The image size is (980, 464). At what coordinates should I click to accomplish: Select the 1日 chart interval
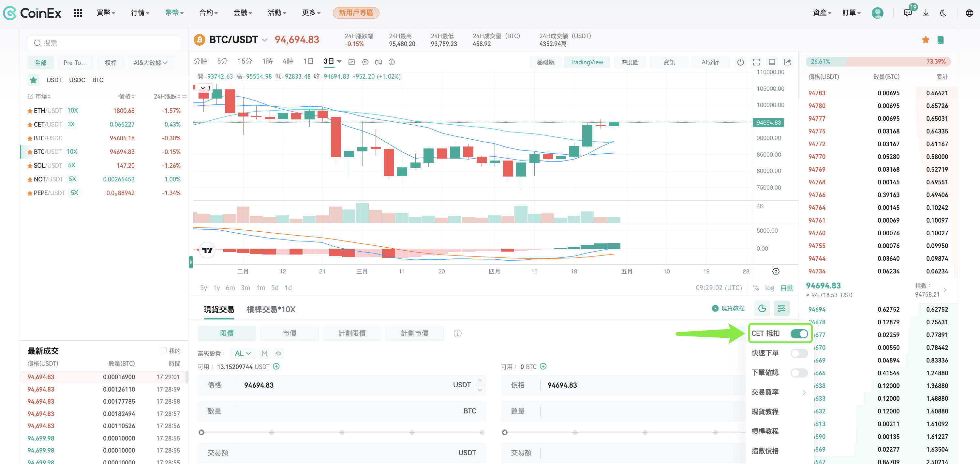coord(308,61)
